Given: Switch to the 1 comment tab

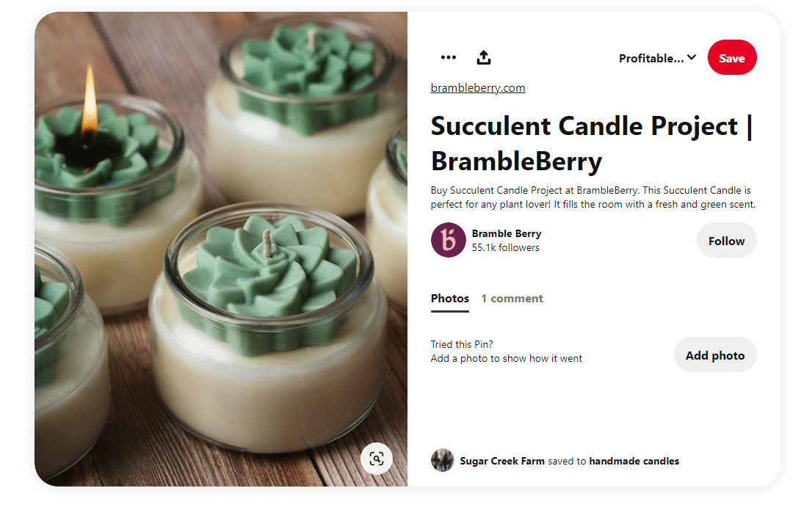Looking at the screenshot, I should point(512,299).
